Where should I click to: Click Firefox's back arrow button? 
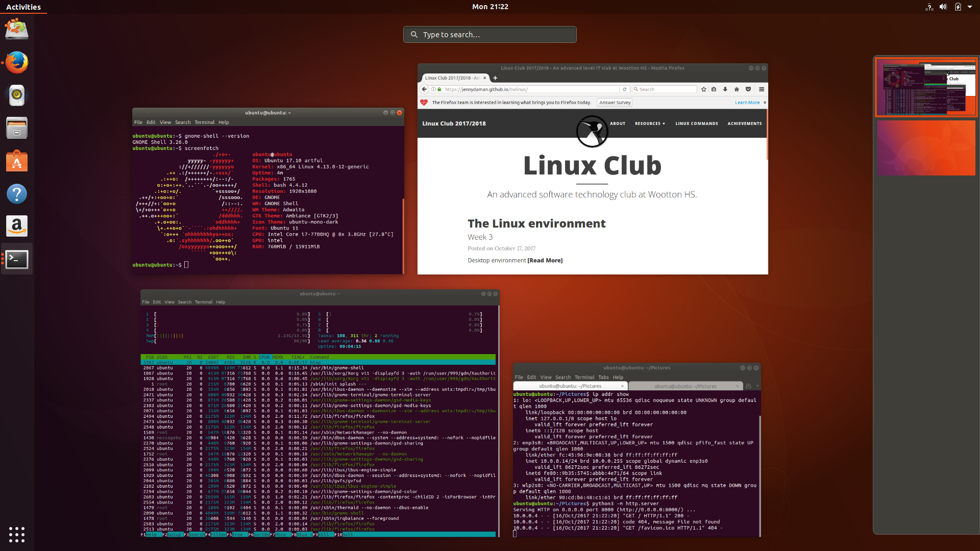424,89
